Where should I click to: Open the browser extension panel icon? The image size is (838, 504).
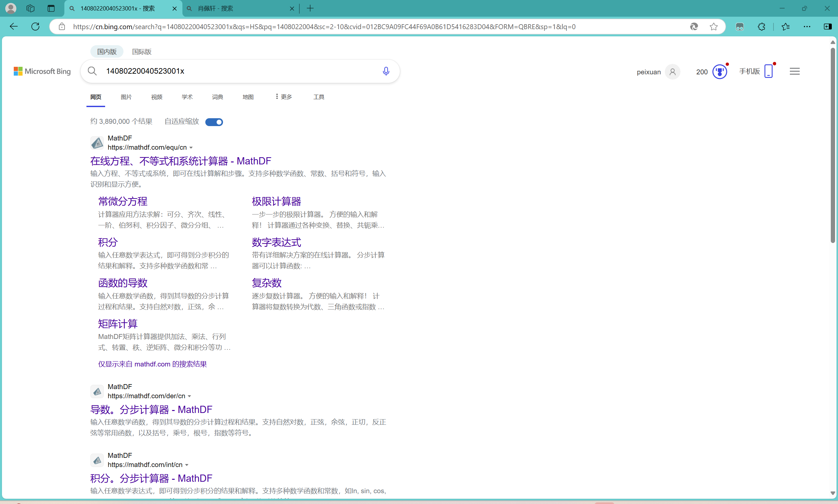[739, 27]
